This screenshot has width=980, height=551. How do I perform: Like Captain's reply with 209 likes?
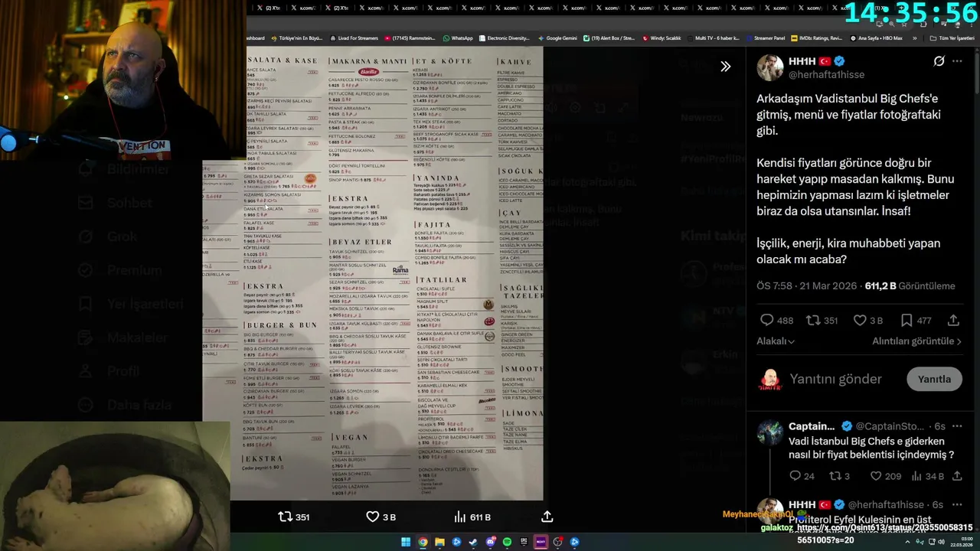tap(876, 476)
